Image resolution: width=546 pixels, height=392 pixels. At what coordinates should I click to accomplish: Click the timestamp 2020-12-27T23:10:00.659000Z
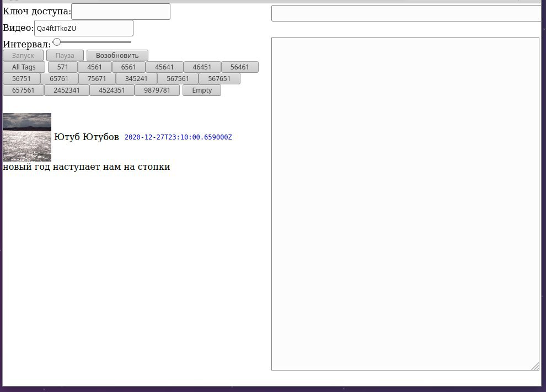178,137
